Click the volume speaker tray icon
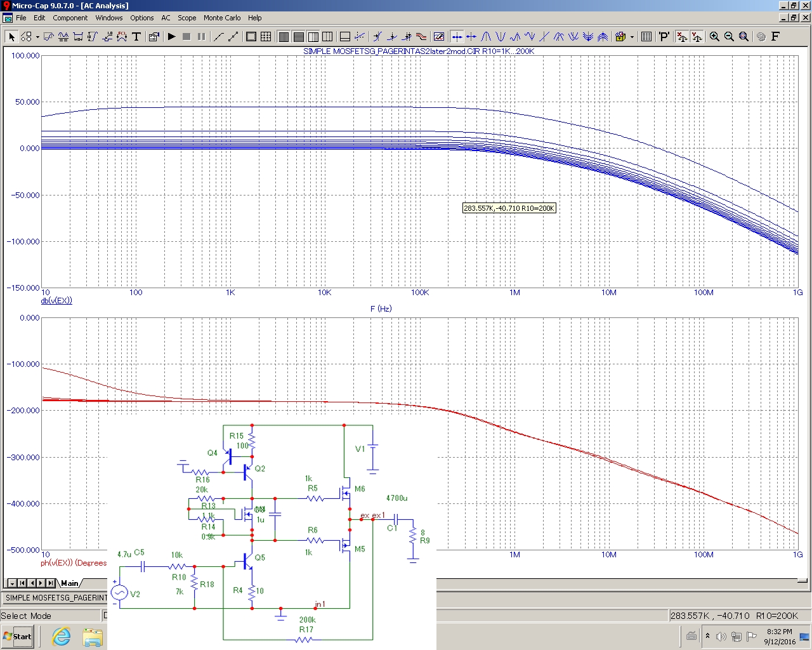Image resolution: width=812 pixels, height=650 pixels. 721,636
